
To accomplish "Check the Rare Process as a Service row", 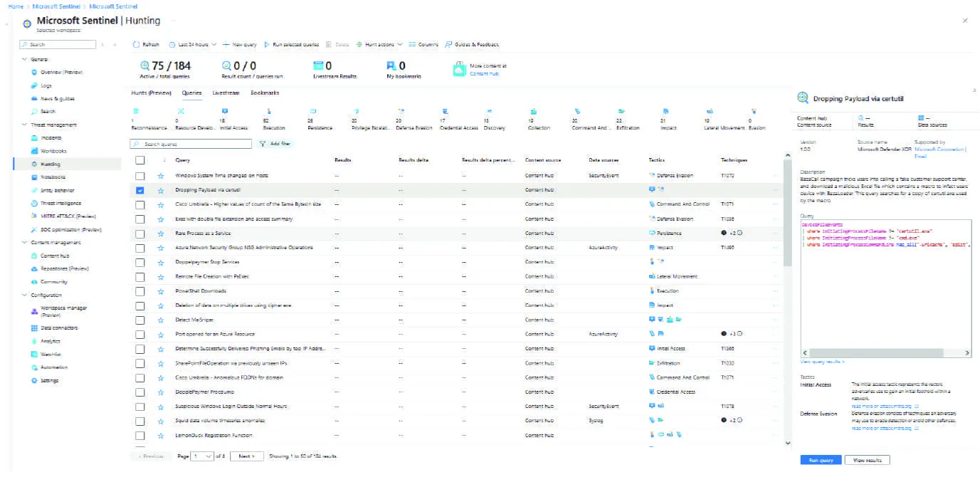I will coord(140,234).
